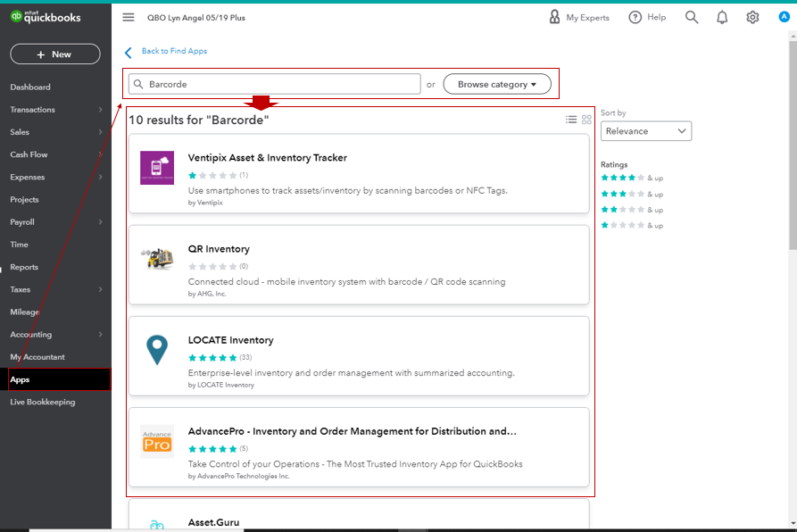Filter by 3 stars & up rating

point(632,194)
